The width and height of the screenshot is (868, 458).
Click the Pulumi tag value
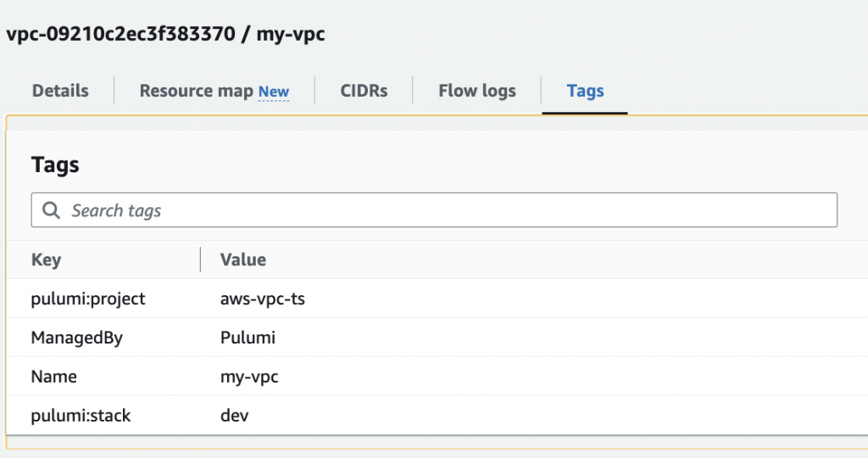[248, 338]
